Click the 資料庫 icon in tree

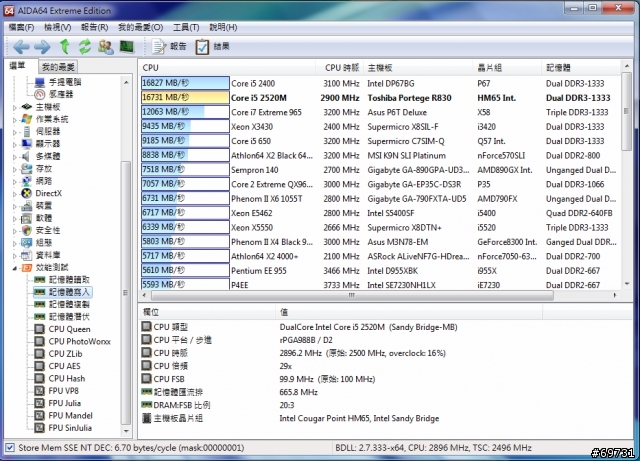tap(27, 255)
